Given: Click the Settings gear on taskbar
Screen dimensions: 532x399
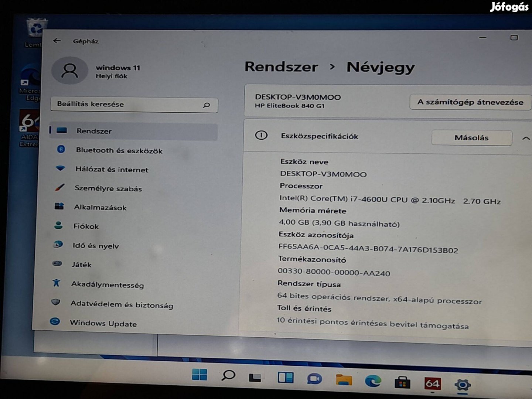Looking at the screenshot, I should [x=463, y=385].
